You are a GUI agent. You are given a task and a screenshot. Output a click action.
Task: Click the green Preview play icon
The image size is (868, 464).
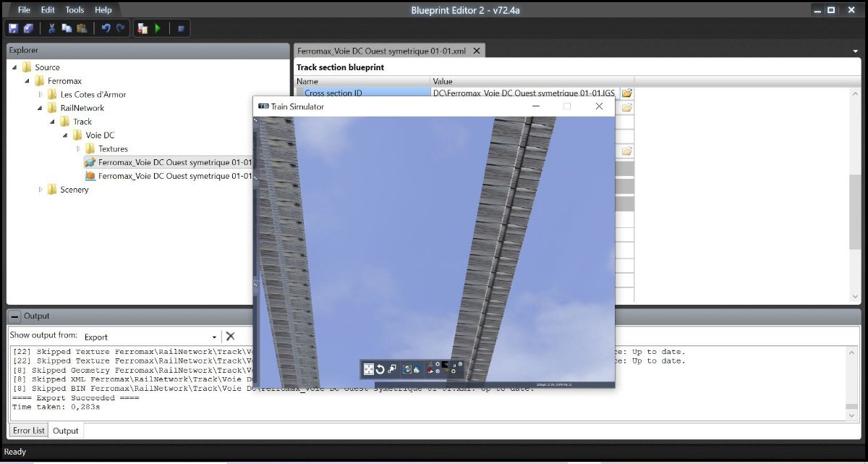coord(158,28)
